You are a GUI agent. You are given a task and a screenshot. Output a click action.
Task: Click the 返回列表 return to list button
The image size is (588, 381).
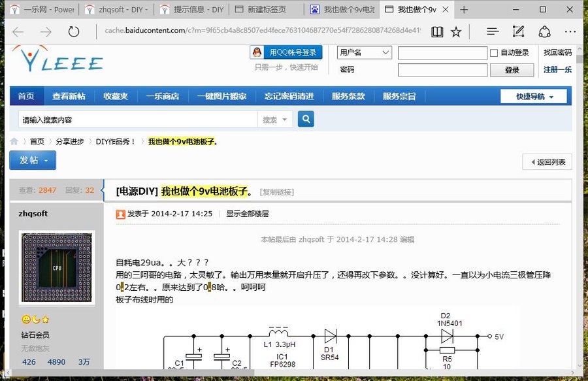tap(549, 162)
